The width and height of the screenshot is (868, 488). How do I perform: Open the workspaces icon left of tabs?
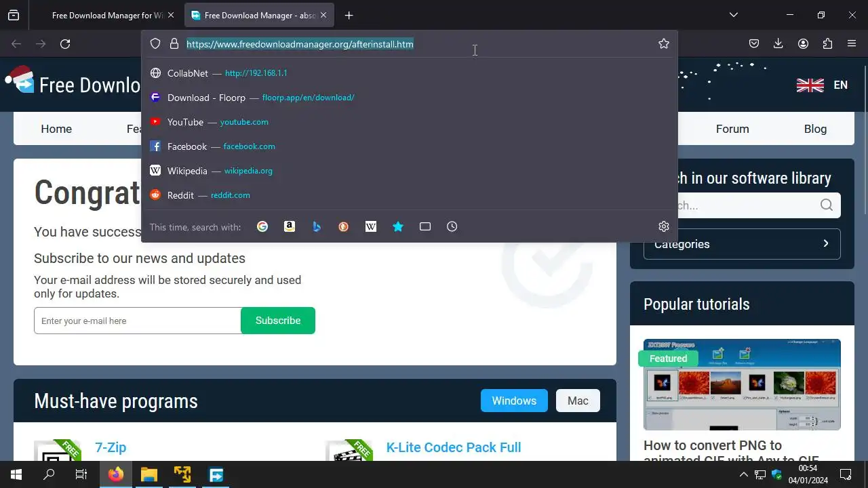pos(14,15)
